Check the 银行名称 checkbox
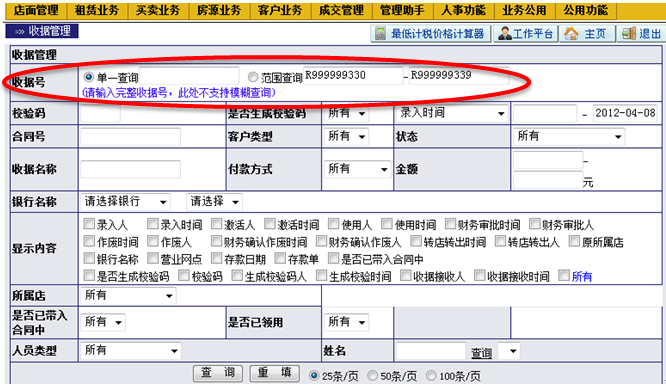Screen dimensions: 666x385 pos(89,258)
